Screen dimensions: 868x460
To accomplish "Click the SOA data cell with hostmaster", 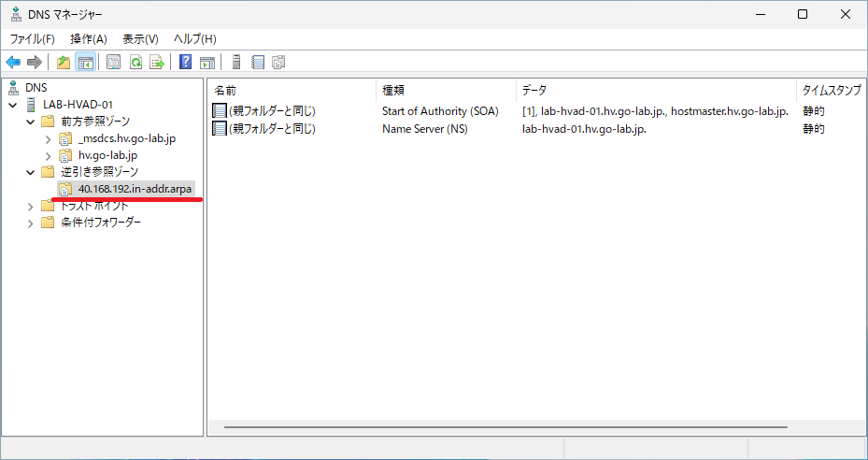I will tap(655, 111).
